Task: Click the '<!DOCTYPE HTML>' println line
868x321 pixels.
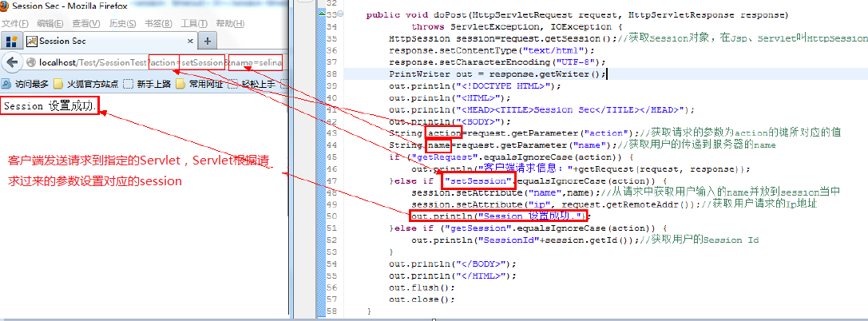Action: point(475,85)
